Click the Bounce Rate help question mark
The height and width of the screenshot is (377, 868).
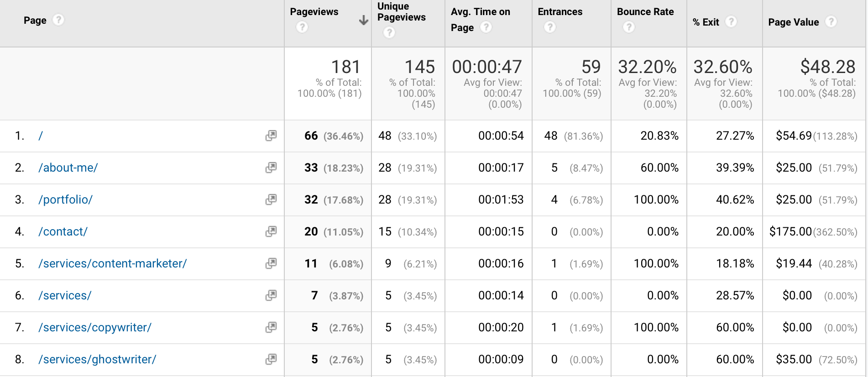click(x=629, y=27)
